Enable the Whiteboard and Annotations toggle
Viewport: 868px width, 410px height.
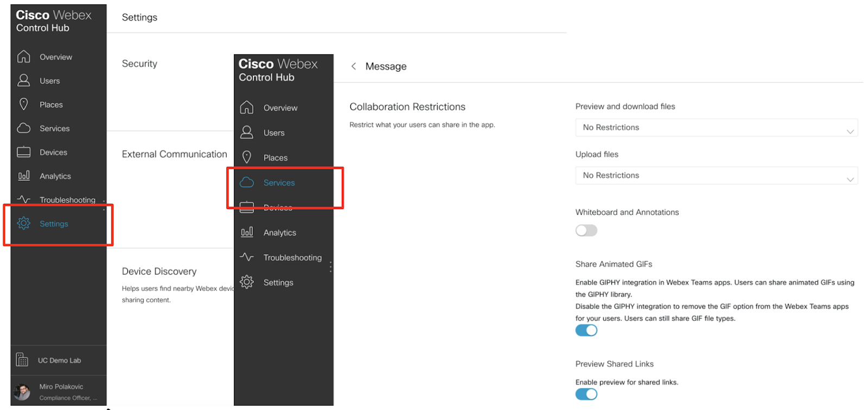[586, 231]
